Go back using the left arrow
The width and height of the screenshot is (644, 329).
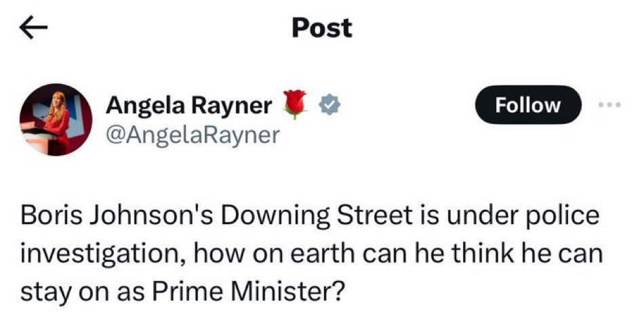(x=34, y=28)
